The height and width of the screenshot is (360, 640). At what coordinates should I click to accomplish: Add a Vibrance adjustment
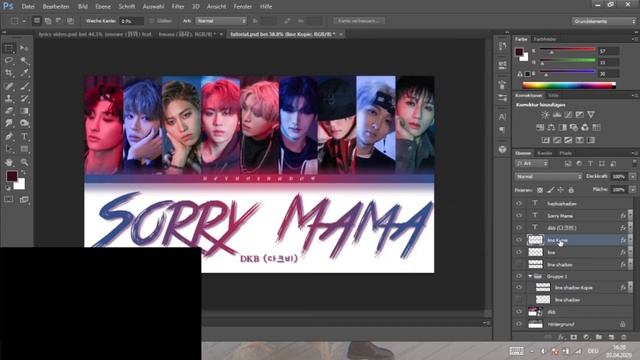pyautogui.click(x=591, y=115)
